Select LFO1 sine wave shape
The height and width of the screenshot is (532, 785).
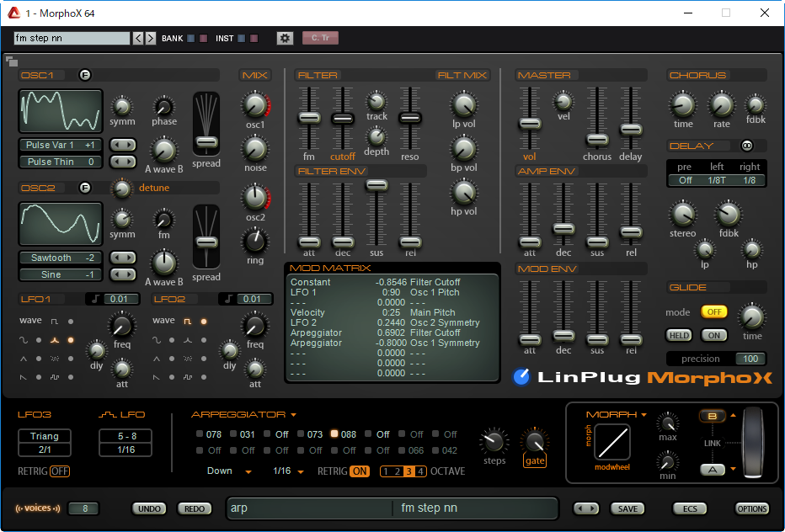coord(24,340)
